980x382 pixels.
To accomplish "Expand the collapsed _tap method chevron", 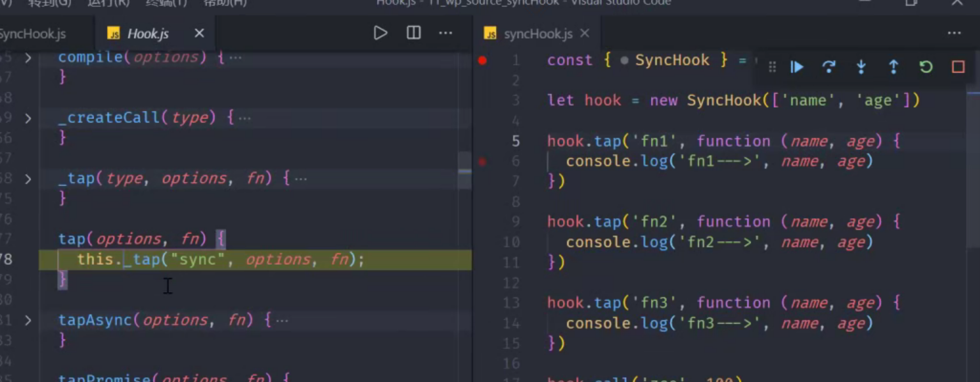I will pos(28,179).
